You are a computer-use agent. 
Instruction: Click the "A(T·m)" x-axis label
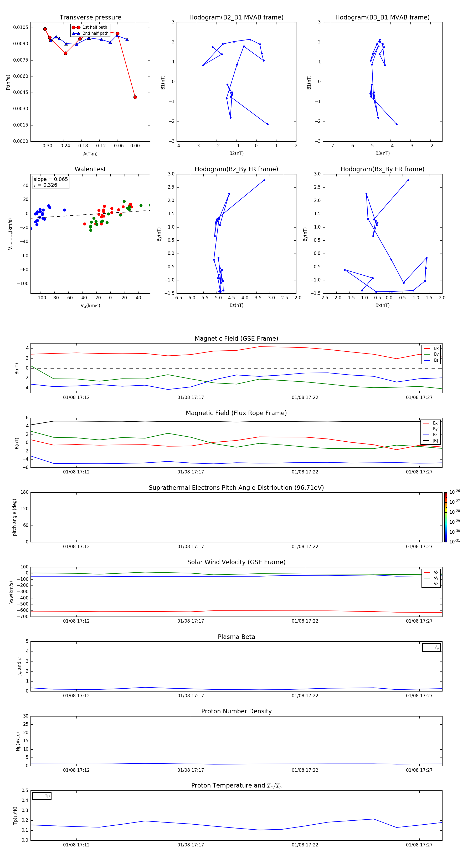[x=90, y=154]
